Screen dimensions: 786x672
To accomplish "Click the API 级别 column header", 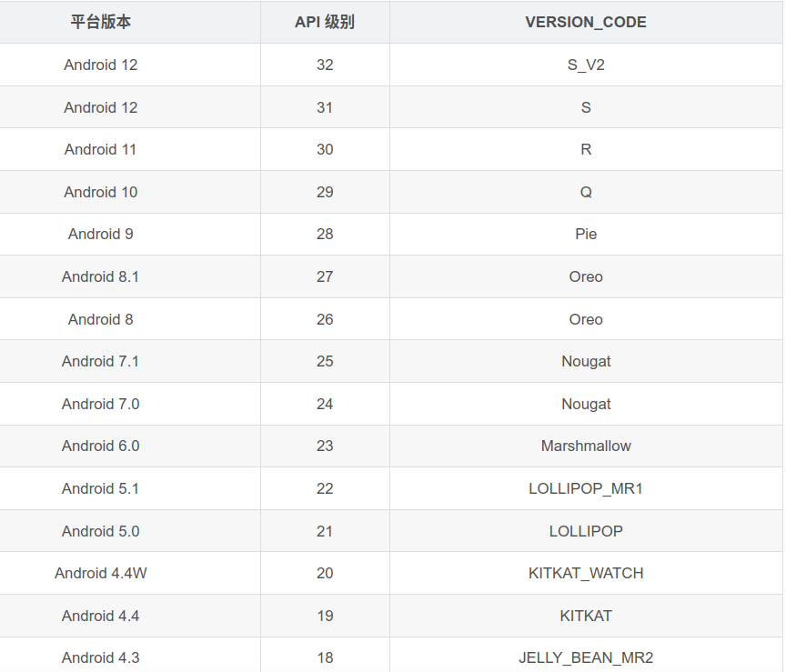I will click(x=325, y=22).
